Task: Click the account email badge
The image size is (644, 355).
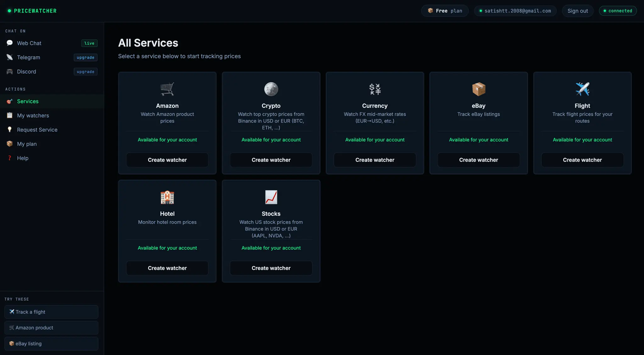Action: [x=515, y=11]
